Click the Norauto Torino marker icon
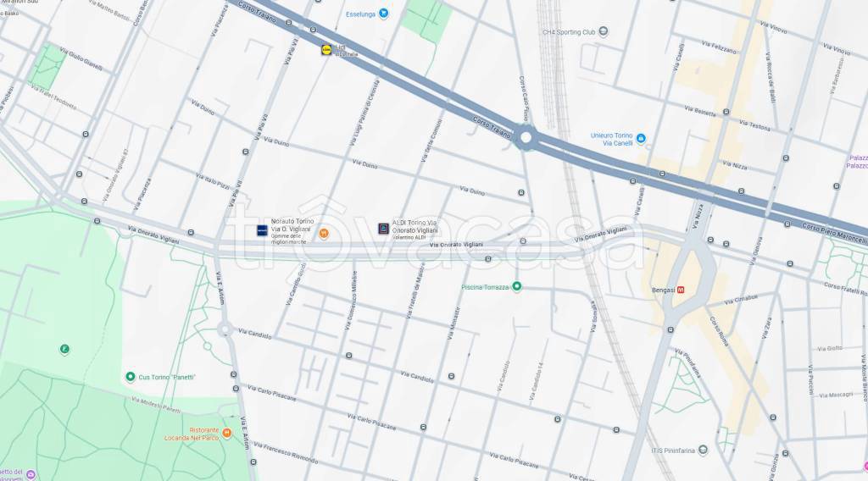Screen dimensions: 868x481 tap(263, 230)
